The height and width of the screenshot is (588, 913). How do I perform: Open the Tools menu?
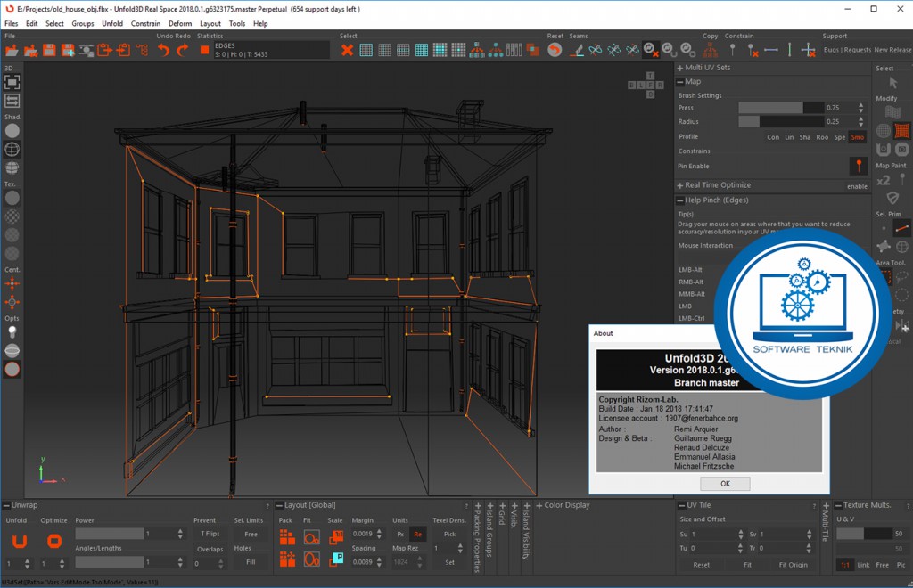pyautogui.click(x=237, y=24)
